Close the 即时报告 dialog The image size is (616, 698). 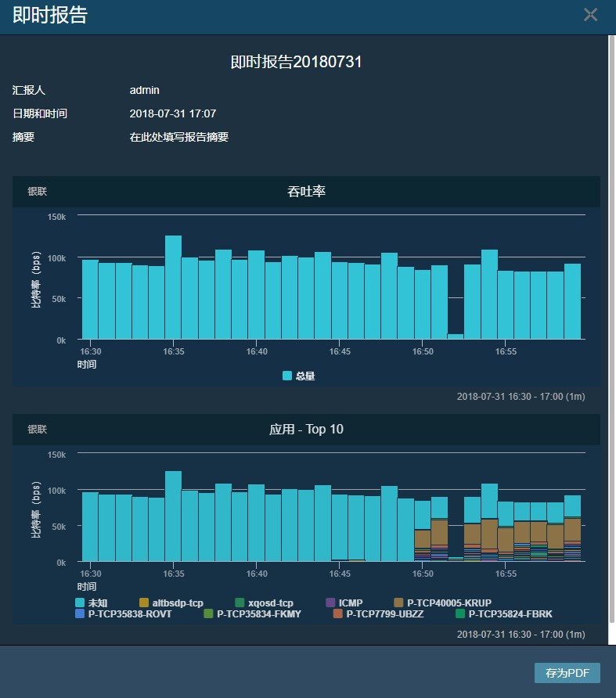590,15
